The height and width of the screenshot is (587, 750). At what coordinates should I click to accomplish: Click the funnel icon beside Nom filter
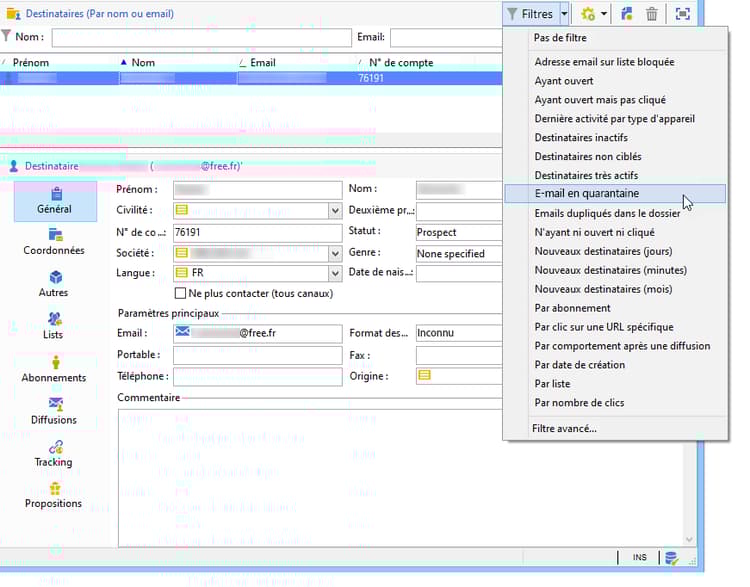[x=6, y=36]
